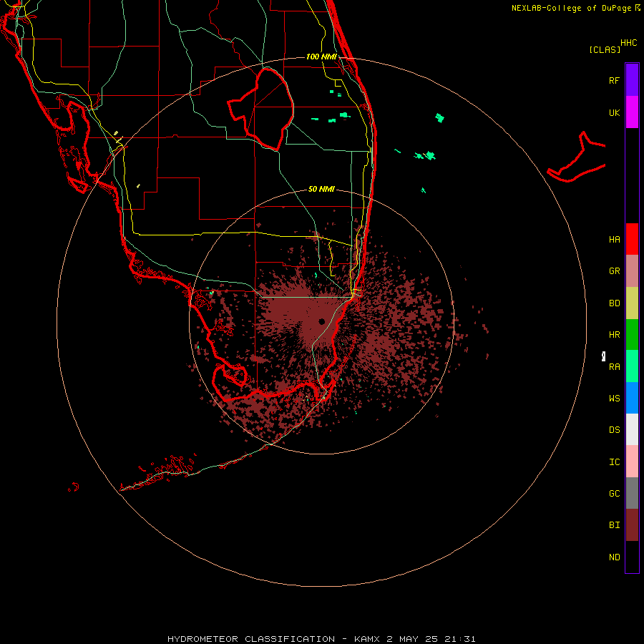Image resolution: width=644 pixels, height=644 pixels.
Task: Select the light pink IC swatch
Action: coord(632,462)
